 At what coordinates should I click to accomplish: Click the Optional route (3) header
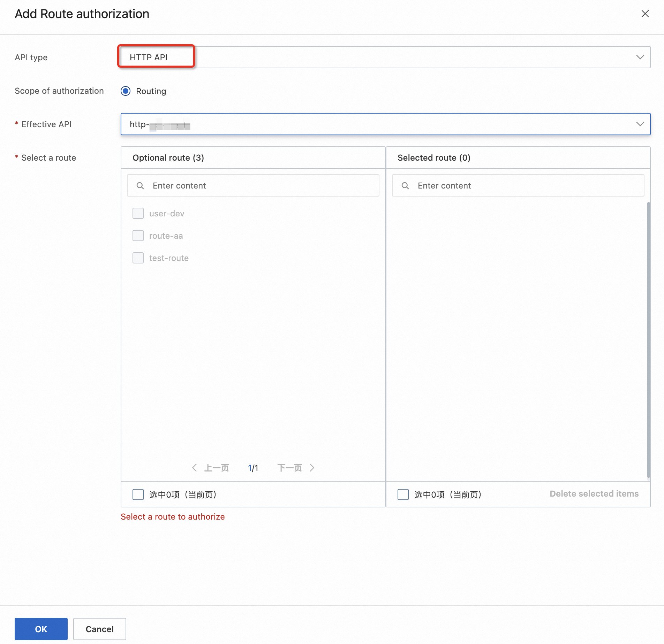[x=168, y=158]
